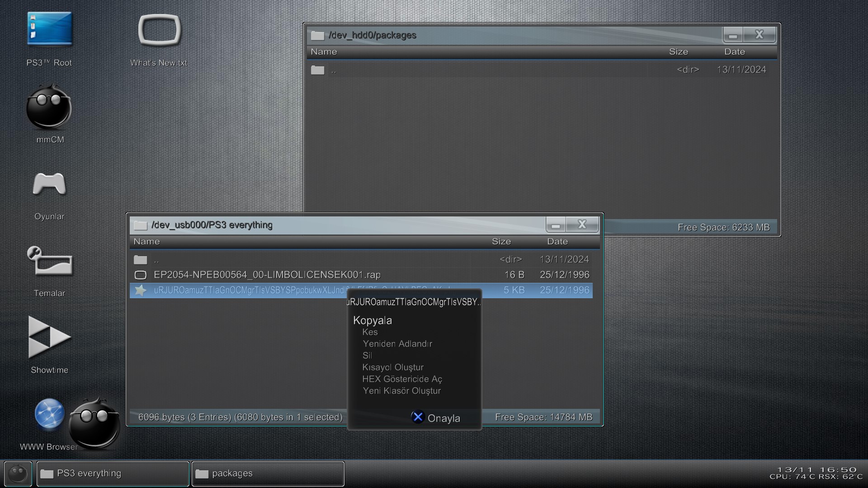The width and height of the screenshot is (868, 488).
Task: Open the WWW Browser globe icon
Action: [x=49, y=414]
